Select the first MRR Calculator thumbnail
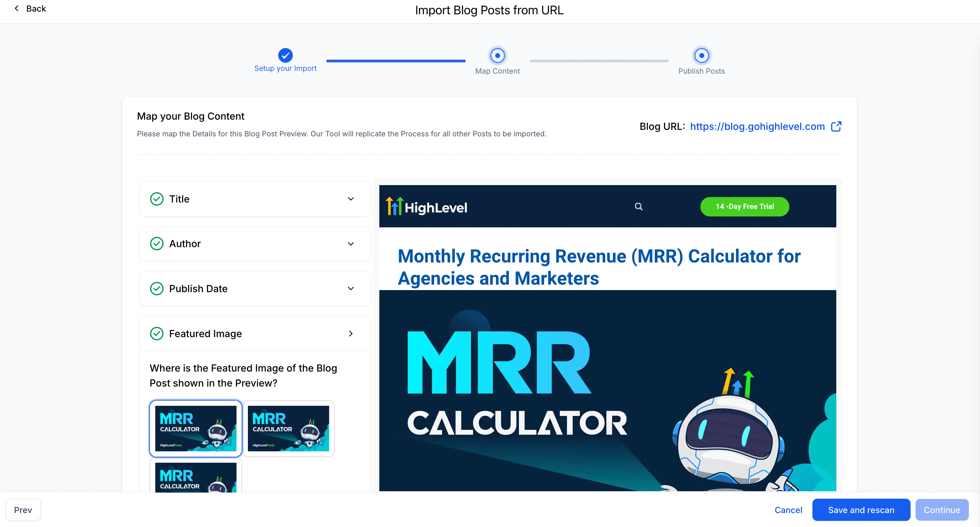This screenshot has height=527, width=980. (x=195, y=428)
